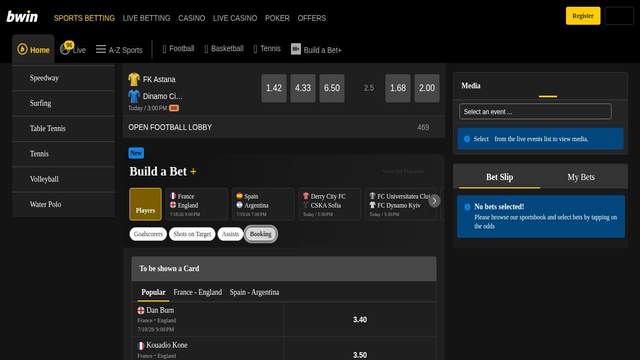640x360 pixels.
Task: Select the Shots on Target filter chip
Action: click(192, 234)
